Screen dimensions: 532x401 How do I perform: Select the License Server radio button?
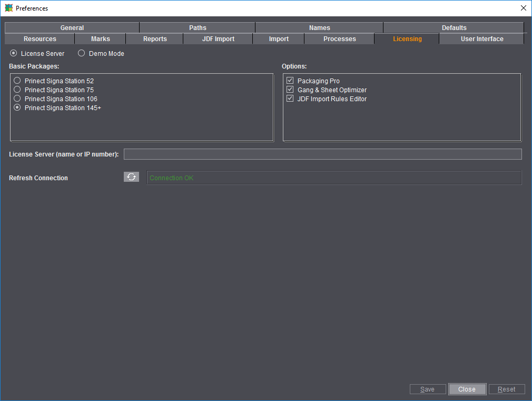click(14, 53)
